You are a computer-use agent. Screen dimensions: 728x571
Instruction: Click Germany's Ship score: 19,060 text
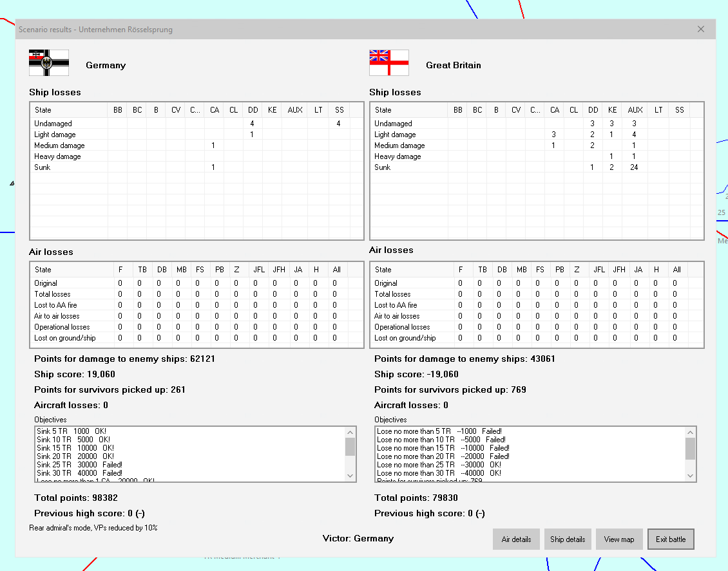[74, 374]
